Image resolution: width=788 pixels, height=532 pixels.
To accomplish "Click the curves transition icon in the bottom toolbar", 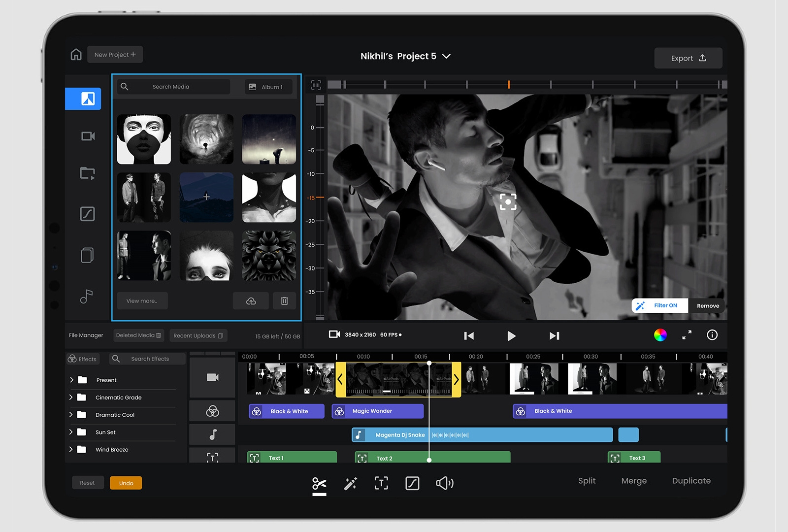I will point(413,483).
